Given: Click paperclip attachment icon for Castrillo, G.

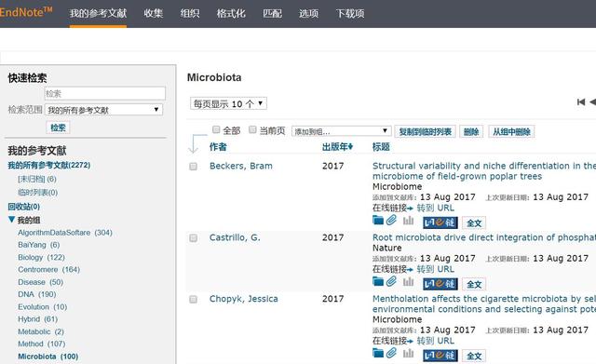Looking at the screenshot, I should [x=391, y=281].
